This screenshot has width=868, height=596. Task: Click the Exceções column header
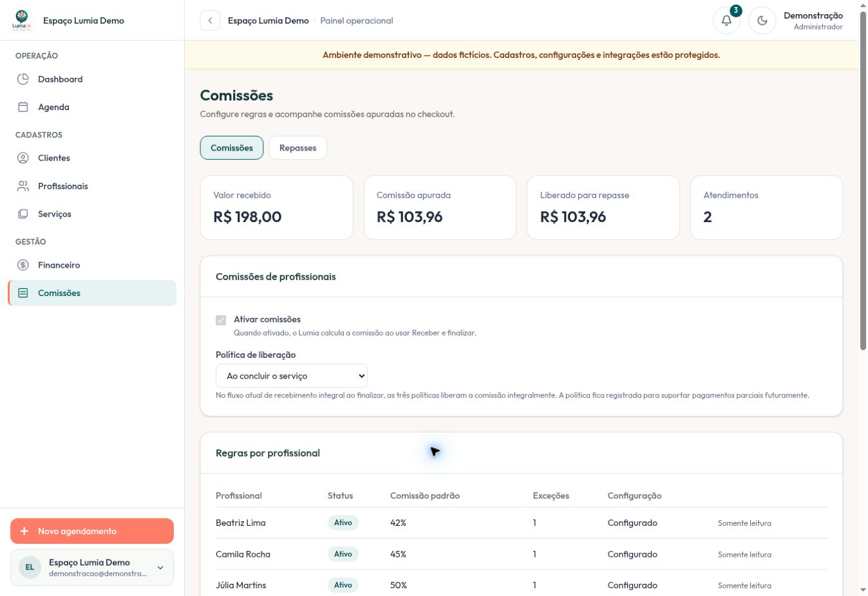click(551, 496)
